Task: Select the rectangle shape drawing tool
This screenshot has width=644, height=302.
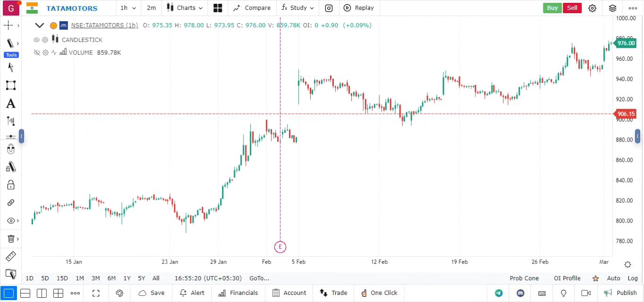Action: tap(10, 85)
